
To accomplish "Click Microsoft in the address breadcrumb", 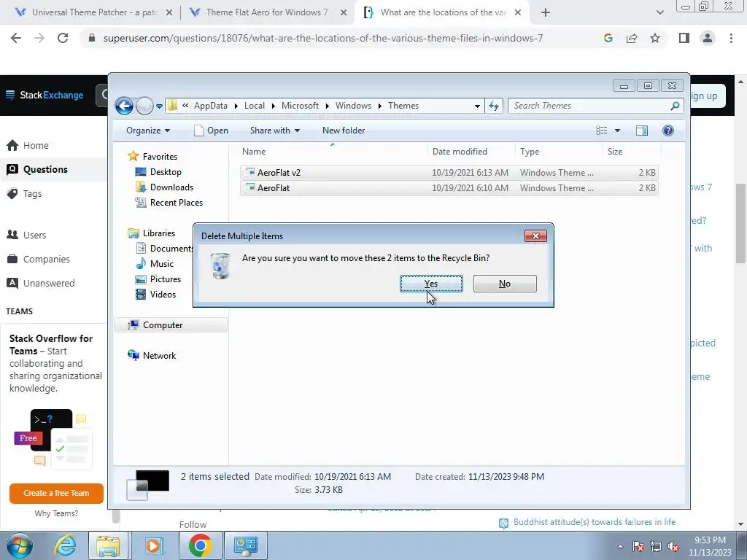I will (300, 106).
